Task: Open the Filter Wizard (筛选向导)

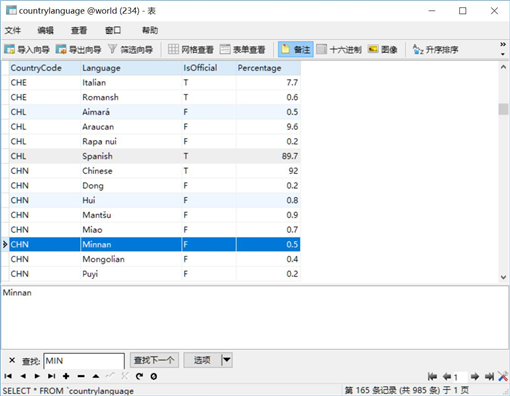Action: click(x=131, y=50)
